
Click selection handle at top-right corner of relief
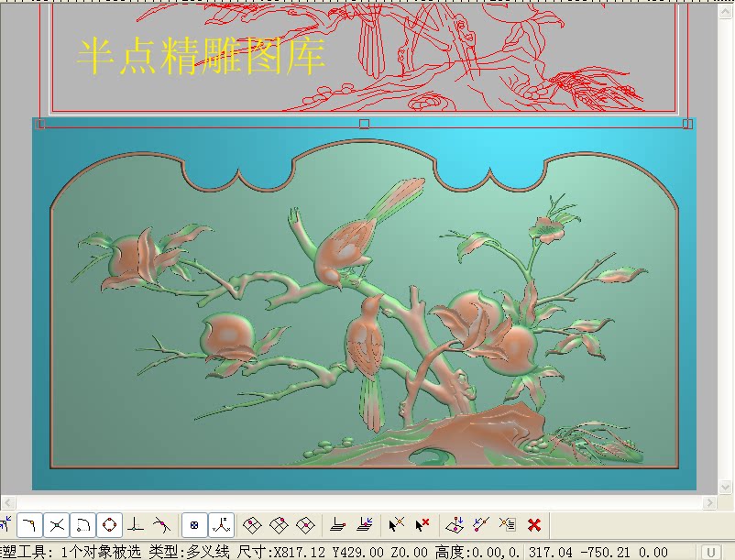687,124
